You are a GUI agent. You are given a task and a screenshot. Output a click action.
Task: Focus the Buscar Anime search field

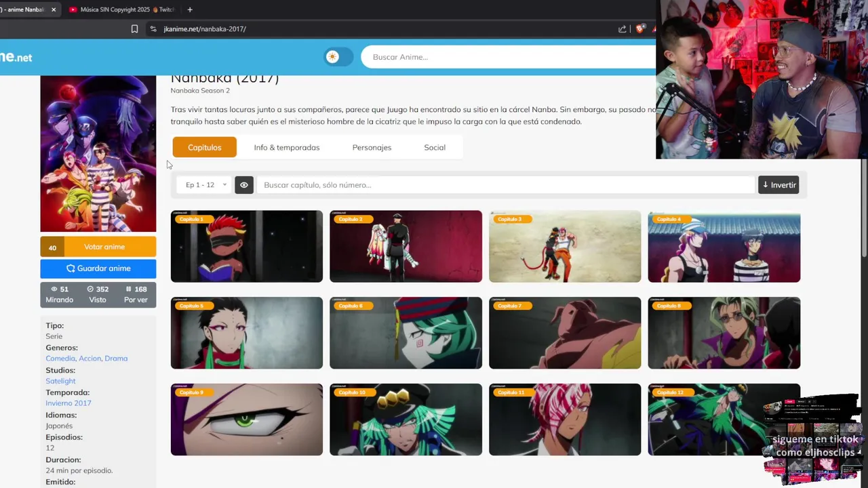pos(509,57)
